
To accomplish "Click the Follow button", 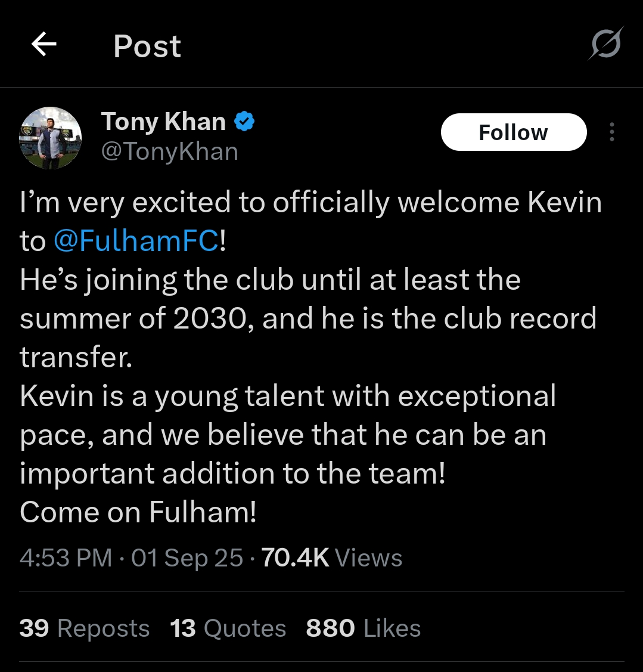I will click(513, 132).
